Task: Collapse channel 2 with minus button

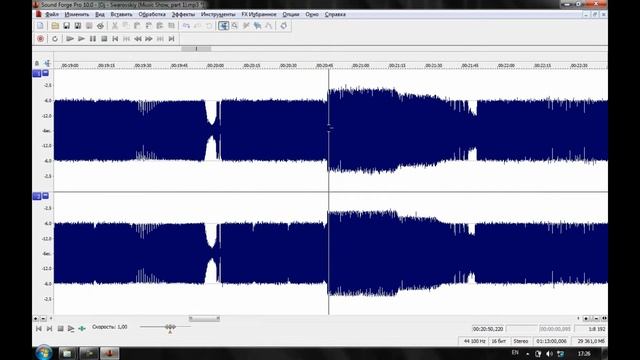Action: 45,196
